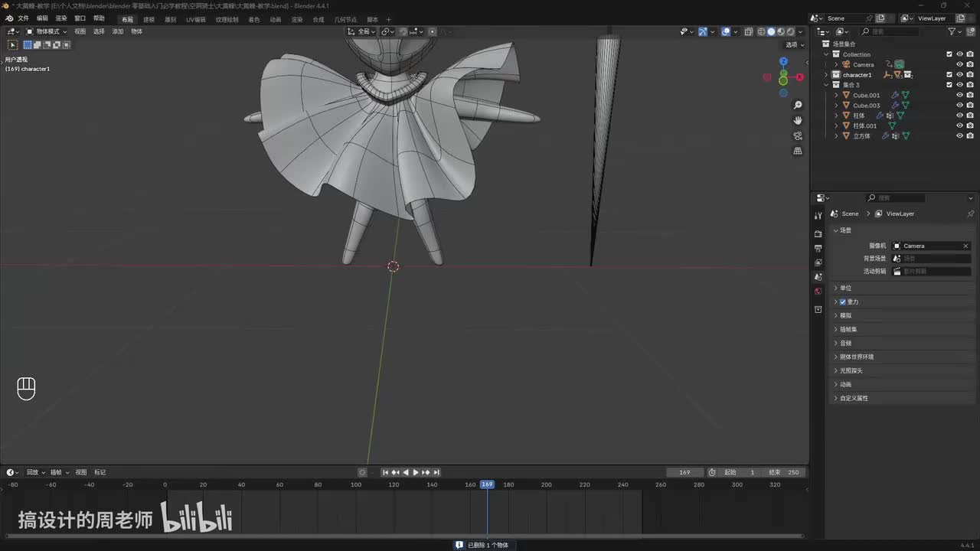Open the Tool properties tab icon
This screenshot has height=551, width=980.
818,217
